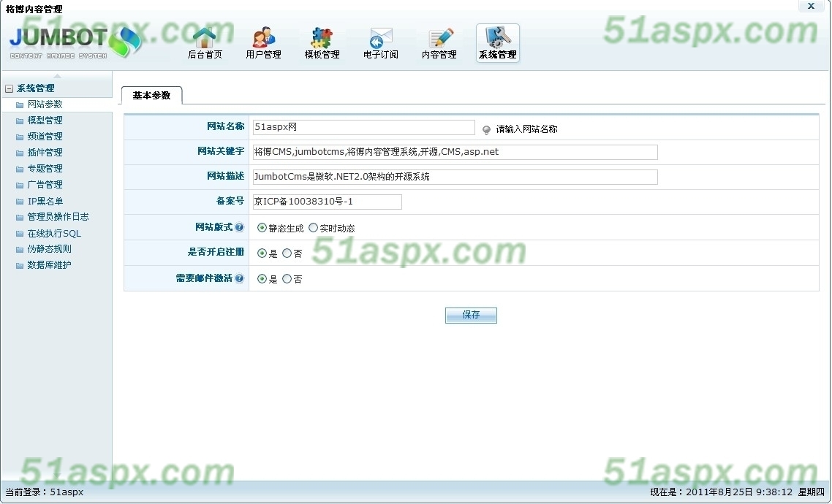Viewport: 832px width, 504px height.
Task: Open 管理员操作日志 in sidebar
Action: 58,217
